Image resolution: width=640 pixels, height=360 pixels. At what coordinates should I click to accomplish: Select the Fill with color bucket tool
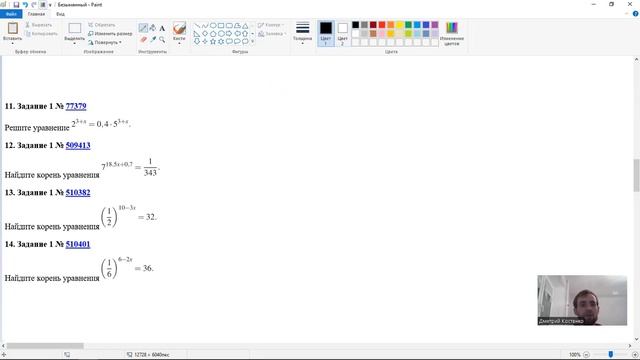(x=153, y=28)
